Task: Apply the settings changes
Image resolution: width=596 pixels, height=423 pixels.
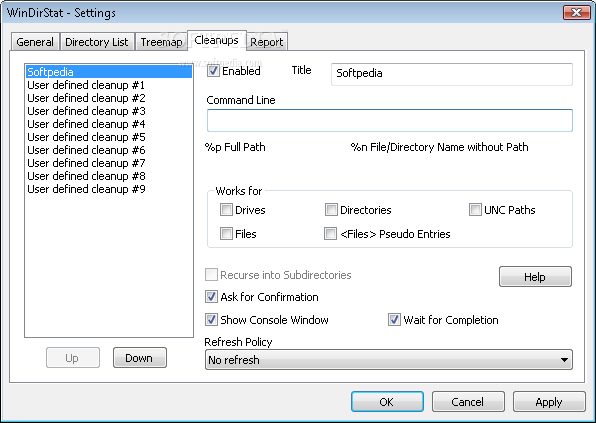Action: pos(549,402)
